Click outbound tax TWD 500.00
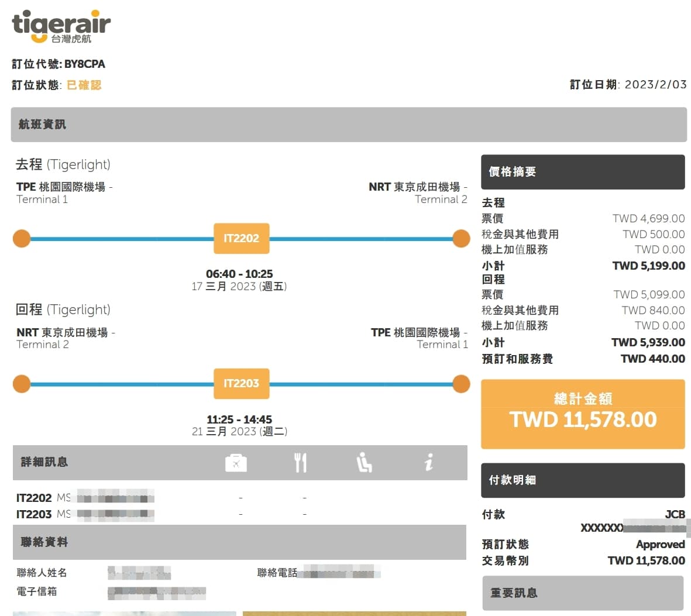This screenshot has width=691, height=616. tap(654, 234)
